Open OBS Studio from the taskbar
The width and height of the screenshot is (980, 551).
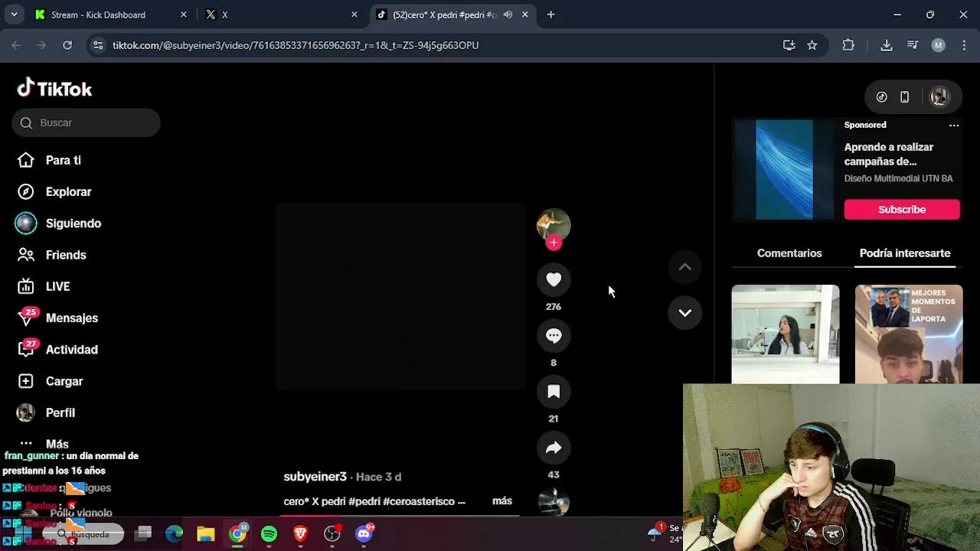click(x=332, y=533)
